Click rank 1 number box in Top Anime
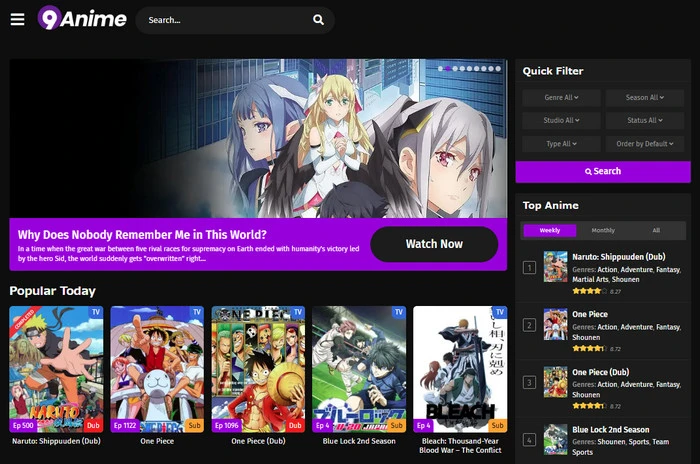 (x=529, y=267)
